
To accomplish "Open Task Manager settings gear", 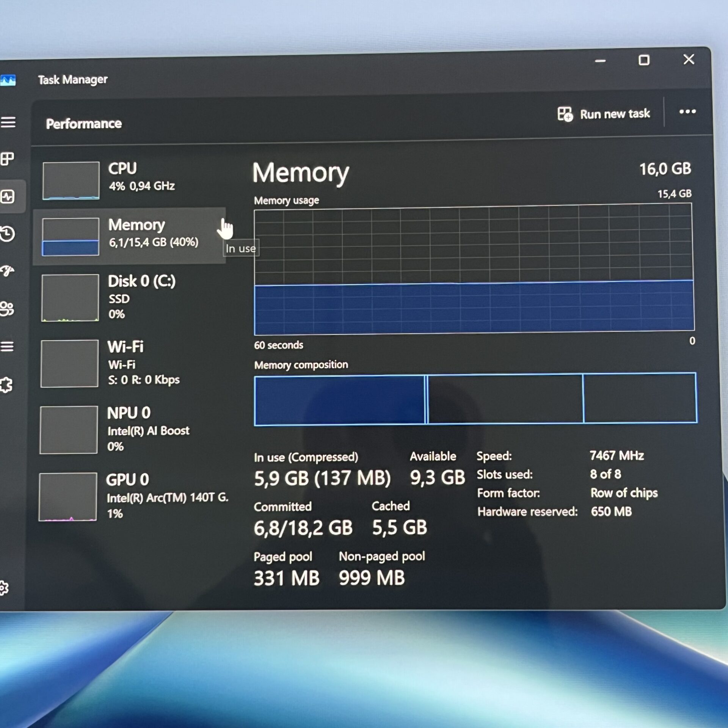I will (4, 588).
